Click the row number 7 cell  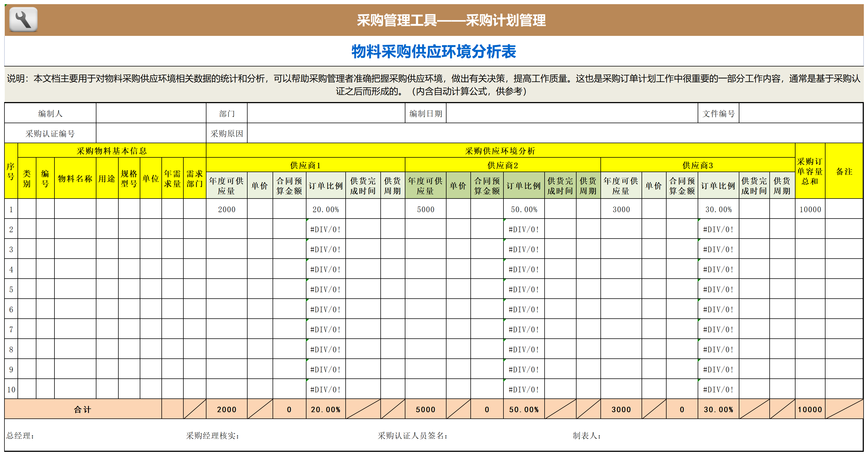(x=11, y=329)
